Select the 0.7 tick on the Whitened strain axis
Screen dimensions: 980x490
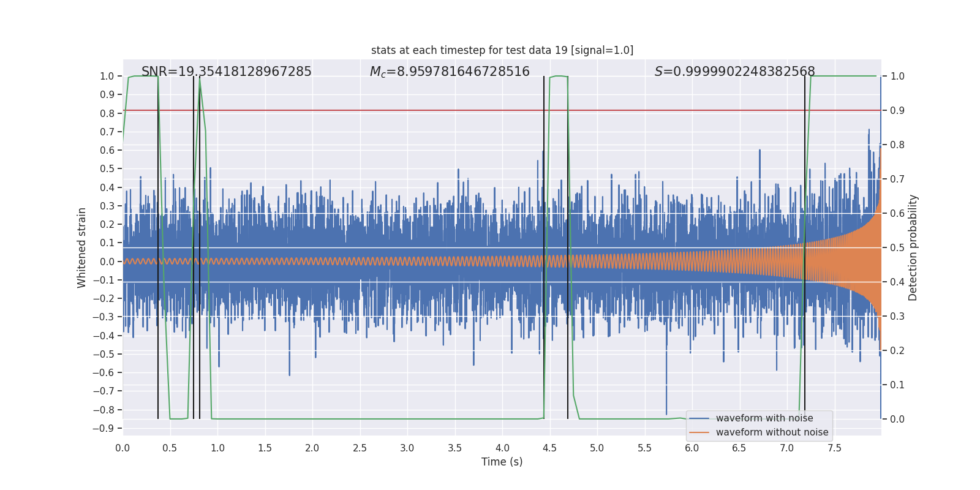107,132
